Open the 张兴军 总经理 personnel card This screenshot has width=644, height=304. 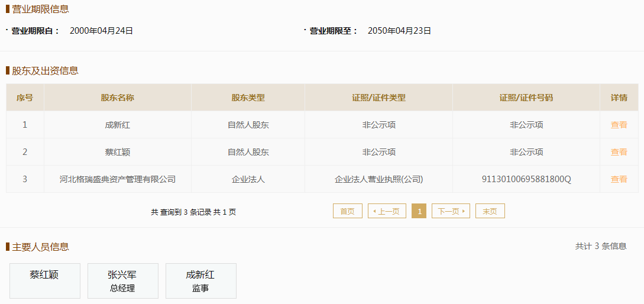point(123,281)
